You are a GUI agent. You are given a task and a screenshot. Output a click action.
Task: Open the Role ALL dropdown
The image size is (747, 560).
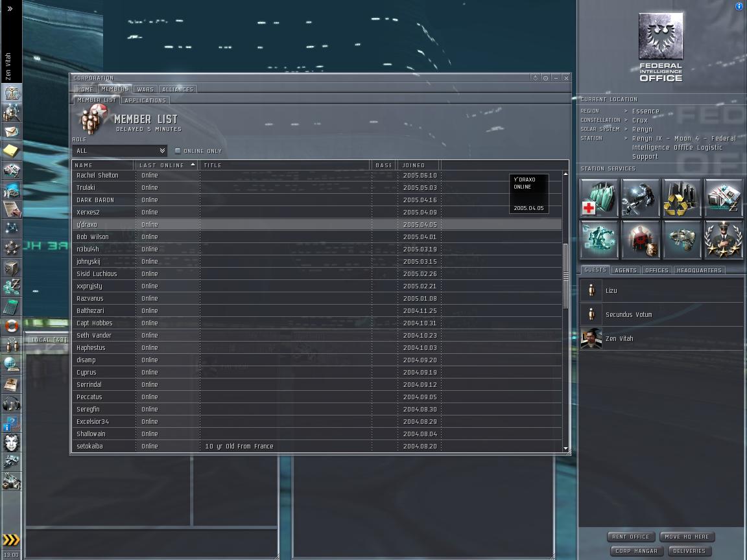[119, 151]
